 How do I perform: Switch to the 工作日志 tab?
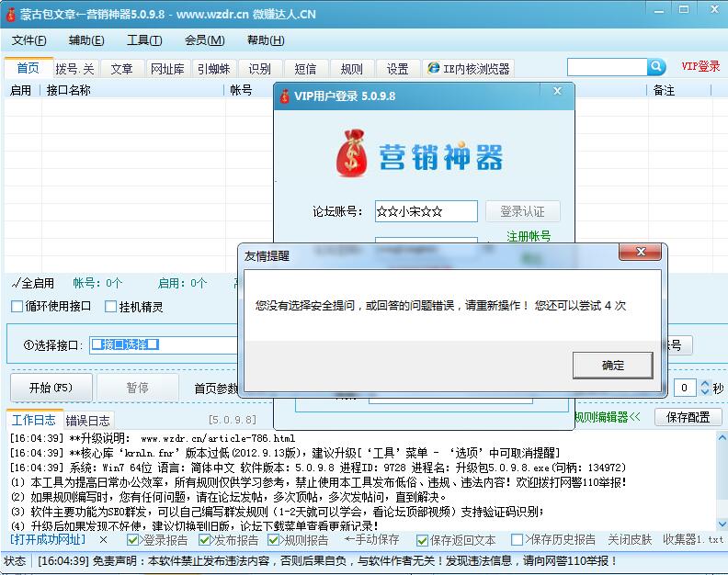click(34, 420)
